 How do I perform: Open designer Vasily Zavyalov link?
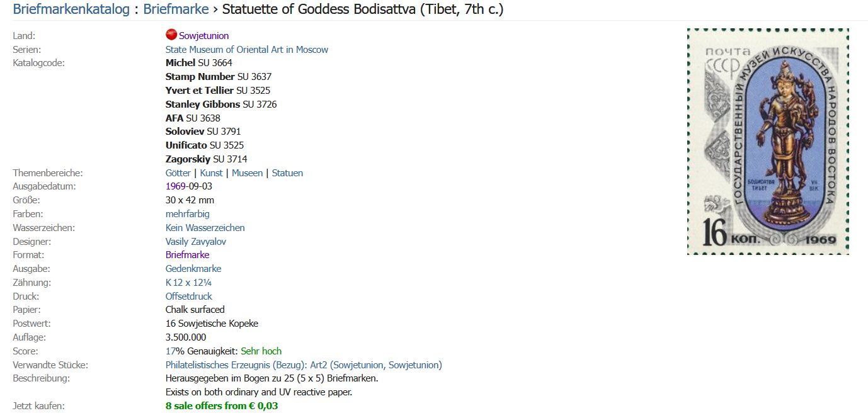195,242
